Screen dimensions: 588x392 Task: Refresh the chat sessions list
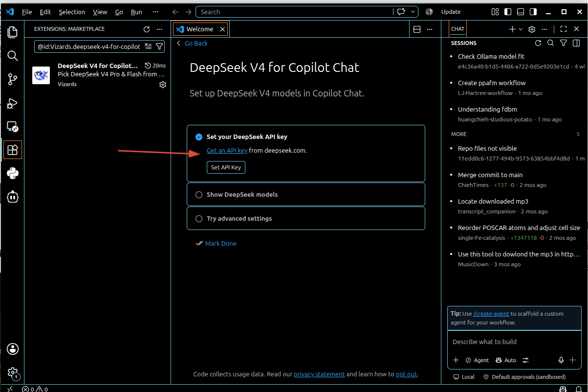538,43
